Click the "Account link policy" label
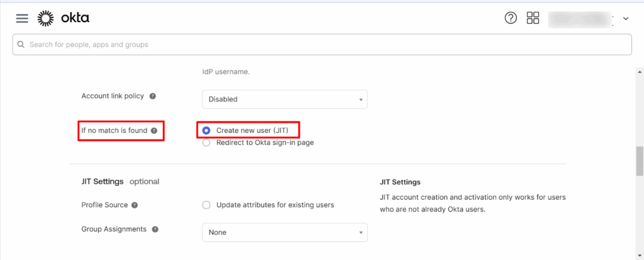This screenshot has width=644, height=260. 113,96
